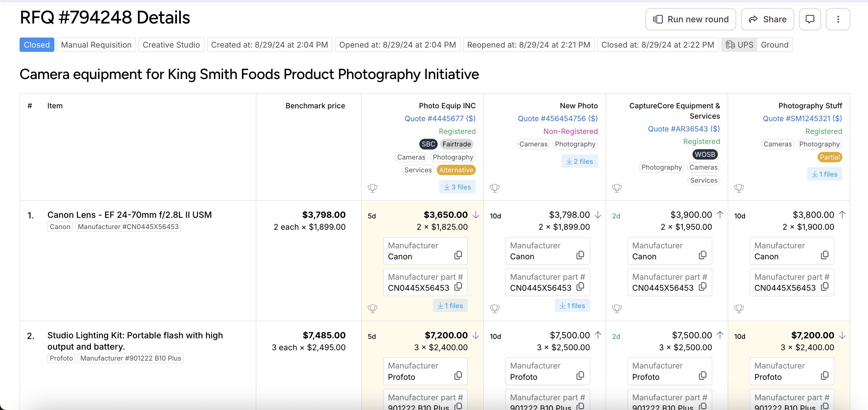Click the Fairtrade badge
This screenshot has height=410, width=868.
(457, 144)
